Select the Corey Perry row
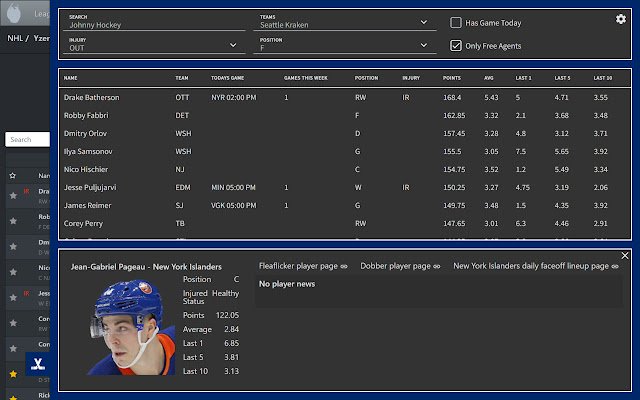The width and height of the screenshot is (640, 400). (x=345, y=223)
